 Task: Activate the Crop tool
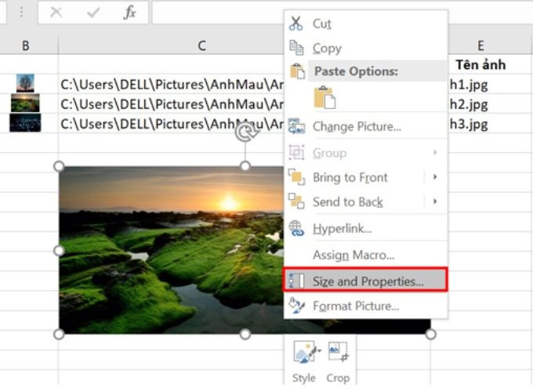click(339, 360)
